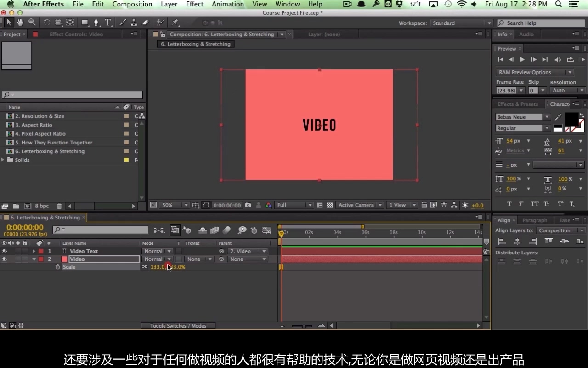The image size is (588, 368).
Task: Expand the Video Text layer properties
Action: (34, 251)
